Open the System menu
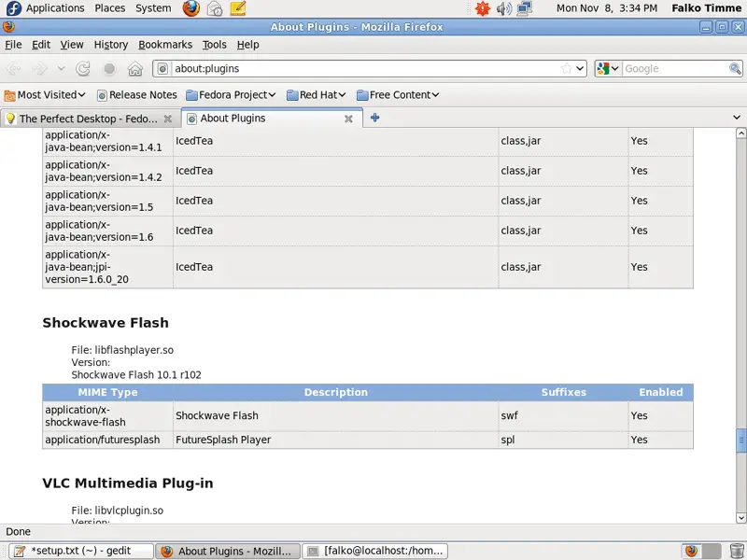747x560 pixels. click(x=153, y=8)
